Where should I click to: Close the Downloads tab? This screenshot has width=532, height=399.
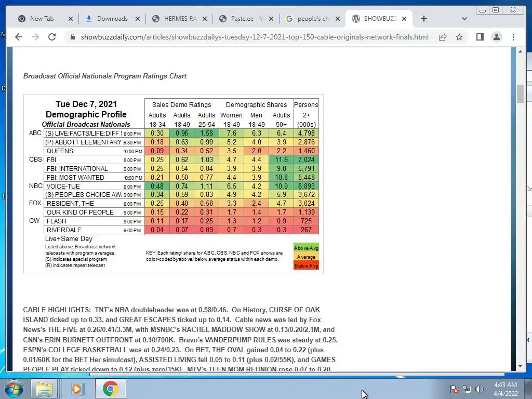(137, 19)
